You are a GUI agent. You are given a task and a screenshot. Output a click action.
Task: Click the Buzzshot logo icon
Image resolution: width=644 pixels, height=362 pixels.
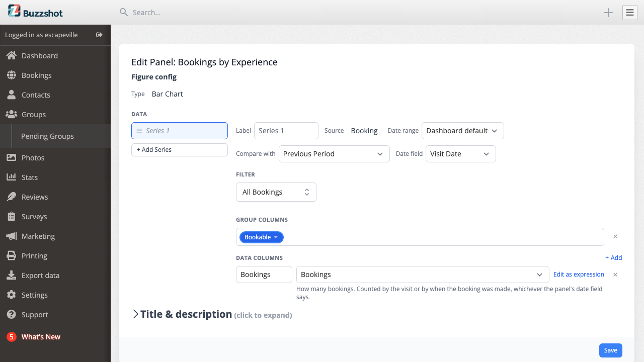(x=14, y=11)
